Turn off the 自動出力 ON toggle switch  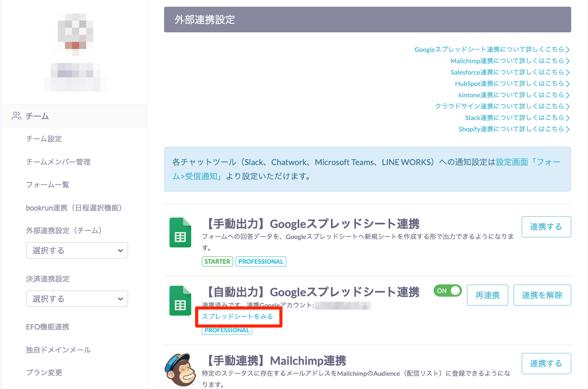point(447,291)
